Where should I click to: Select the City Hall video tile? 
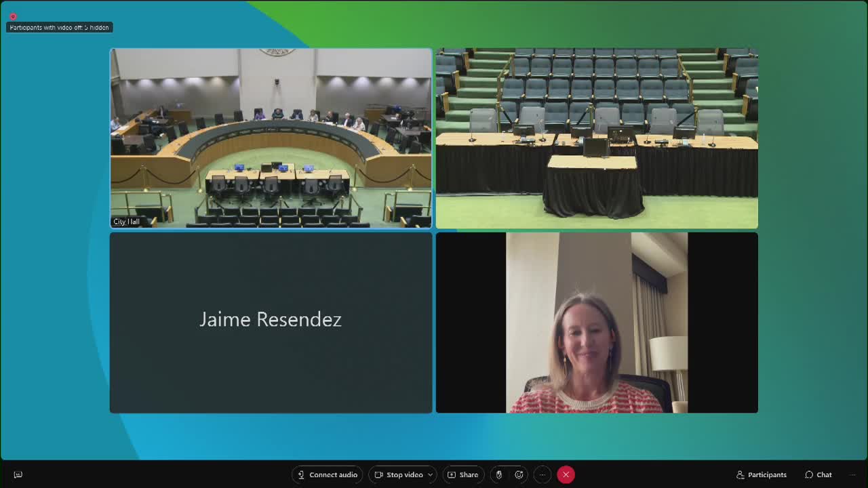(x=271, y=138)
